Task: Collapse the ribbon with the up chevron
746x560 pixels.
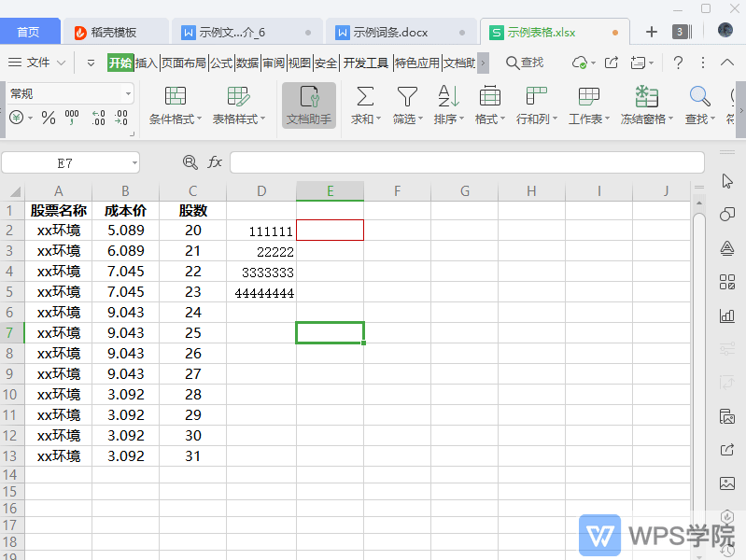Action: pos(702,63)
